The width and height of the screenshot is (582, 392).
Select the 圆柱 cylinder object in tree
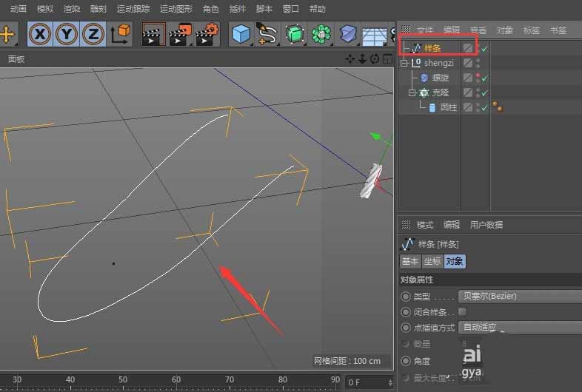coord(448,107)
